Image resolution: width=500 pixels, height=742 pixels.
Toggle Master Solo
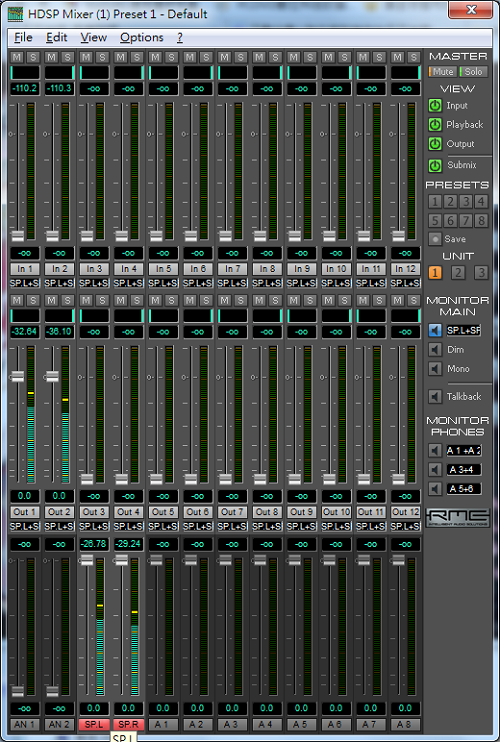click(473, 72)
